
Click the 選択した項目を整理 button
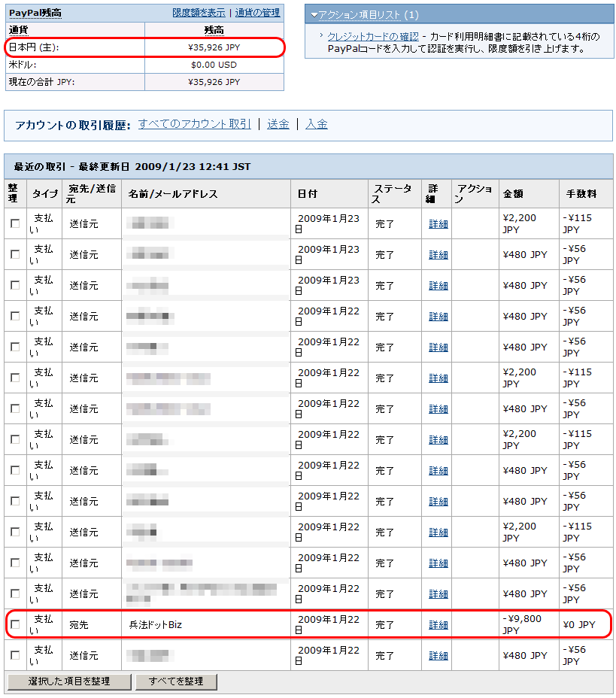click(68, 681)
